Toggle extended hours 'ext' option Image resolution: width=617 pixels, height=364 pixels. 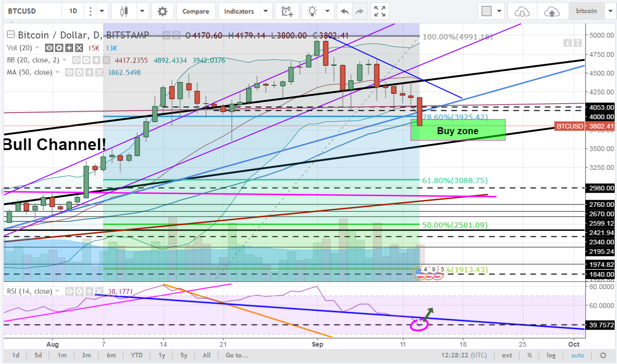pos(507,355)
